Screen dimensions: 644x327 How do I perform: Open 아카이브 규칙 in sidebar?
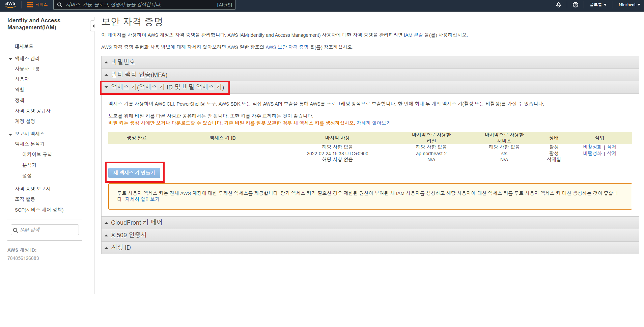[x=37, y=154]
